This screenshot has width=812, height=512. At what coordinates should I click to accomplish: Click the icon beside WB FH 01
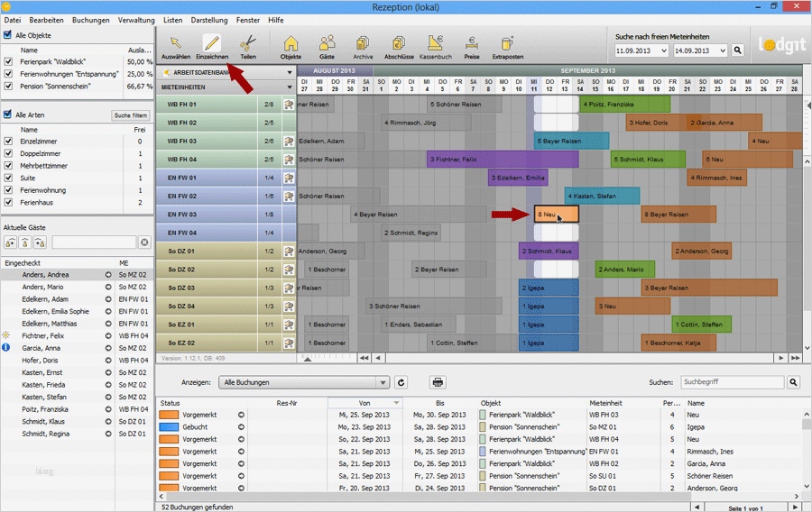(289, 104)
